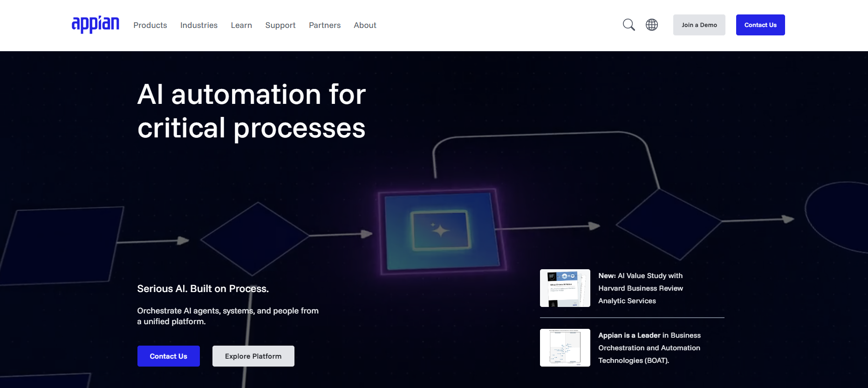Open the Support menu
Image resolution: width=868 pixels, height=388 pixels.
point(280,25)
